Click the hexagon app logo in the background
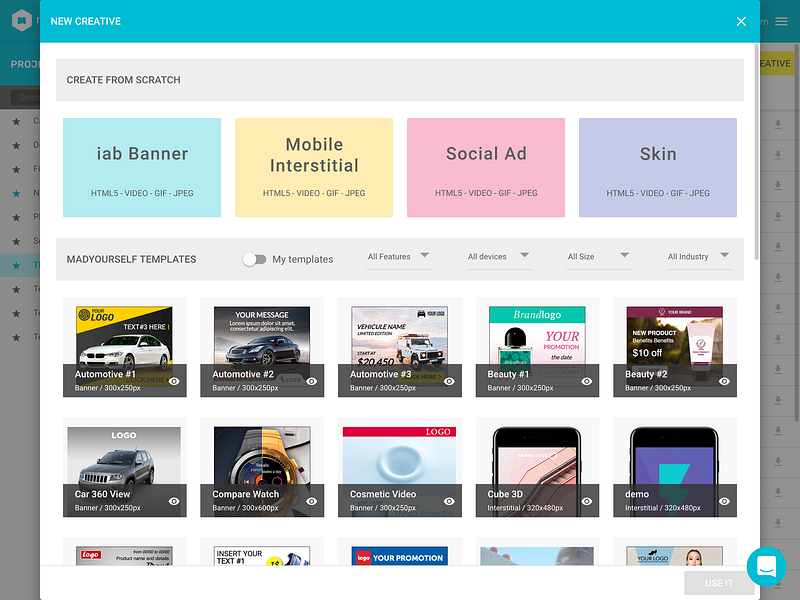The height and width of the screenshot is (600, 800). coord(22,20)
